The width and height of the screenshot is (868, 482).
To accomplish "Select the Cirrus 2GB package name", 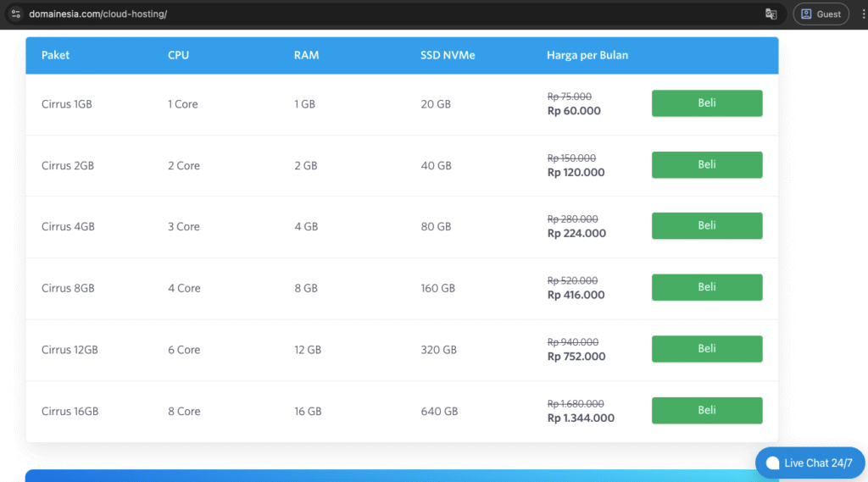I will coord(68,165).
